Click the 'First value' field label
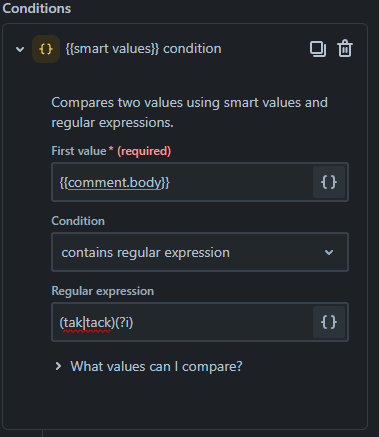 (x=79, y=151)
